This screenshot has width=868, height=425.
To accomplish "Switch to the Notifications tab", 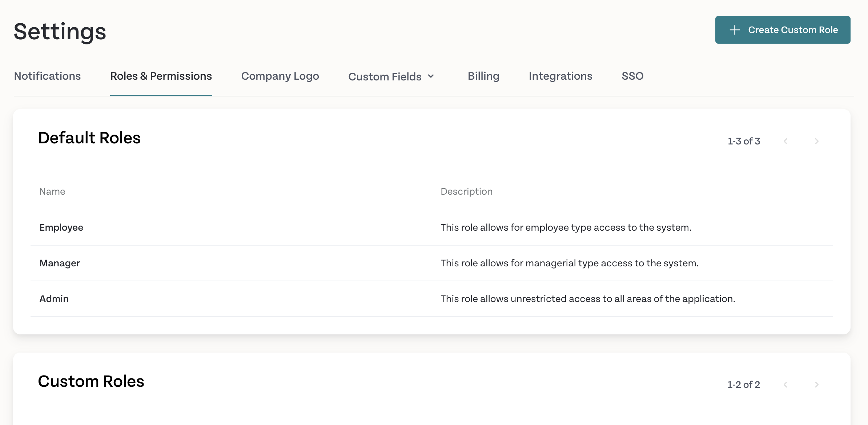I will pos(47,76).
